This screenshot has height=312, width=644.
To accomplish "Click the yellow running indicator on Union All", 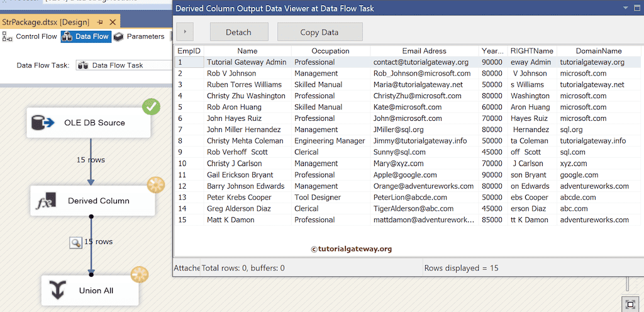I will coord(140,275).
